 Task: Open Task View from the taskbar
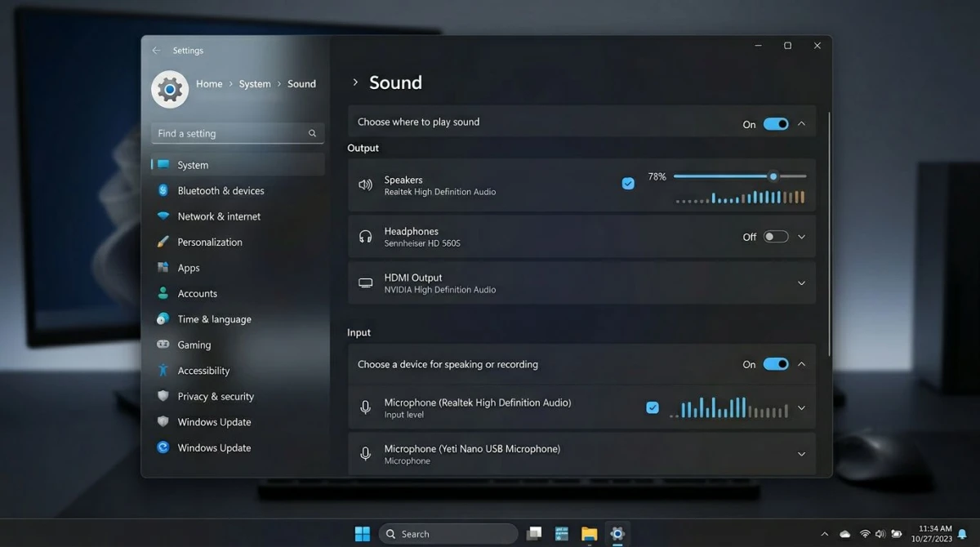point(534,534)
